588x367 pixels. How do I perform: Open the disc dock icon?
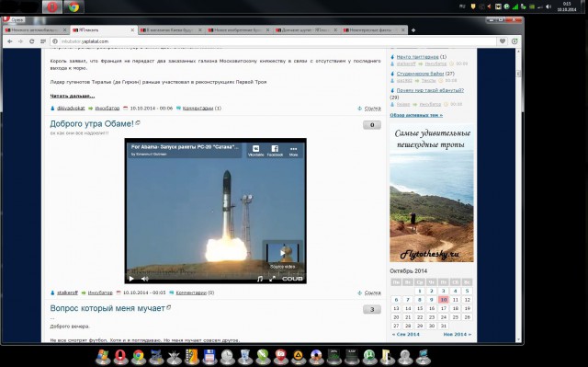[316, 357]
